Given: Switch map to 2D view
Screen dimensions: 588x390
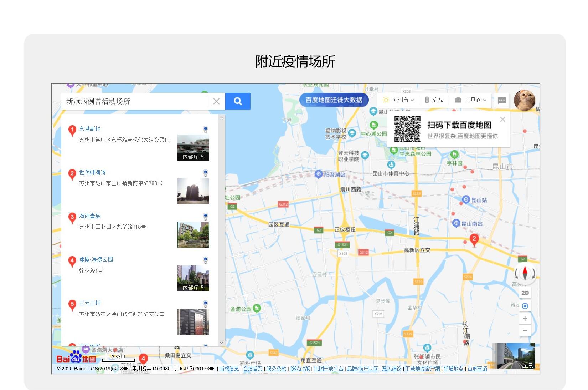Looking at the screenshot, I should point(525,292).
